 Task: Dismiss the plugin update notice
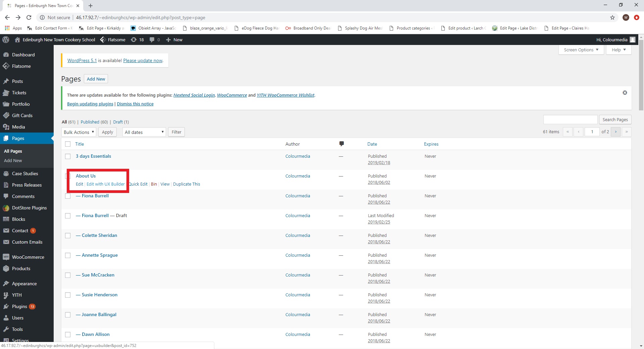[x=625, y=93]
